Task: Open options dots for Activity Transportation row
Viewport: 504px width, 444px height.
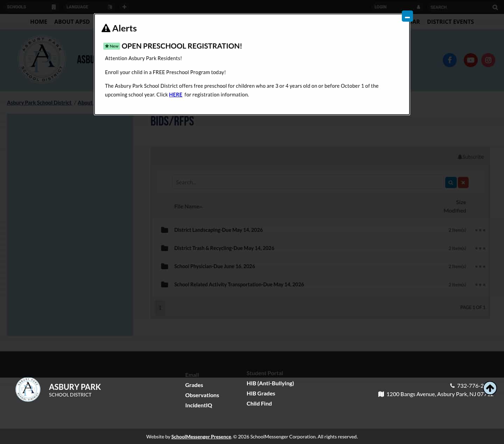Action: pos(480,285)
